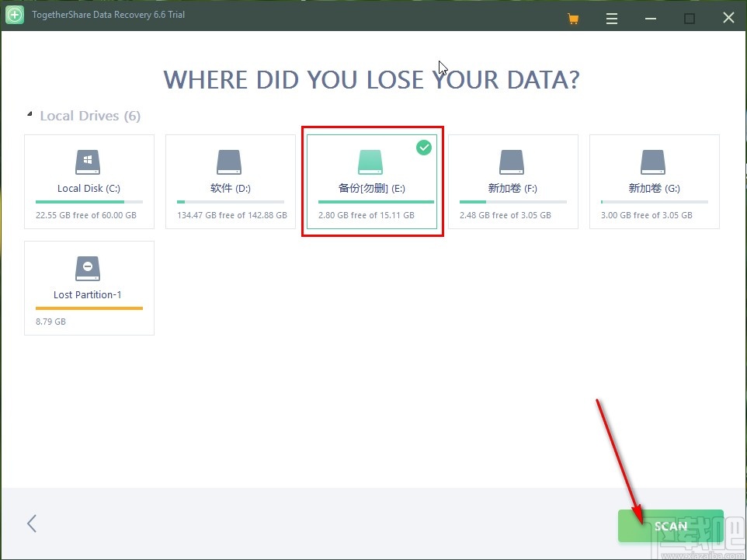The image size is (747, 560).
Task: Open the shopping cart to purchase
Action: click(x=573, y=17)
